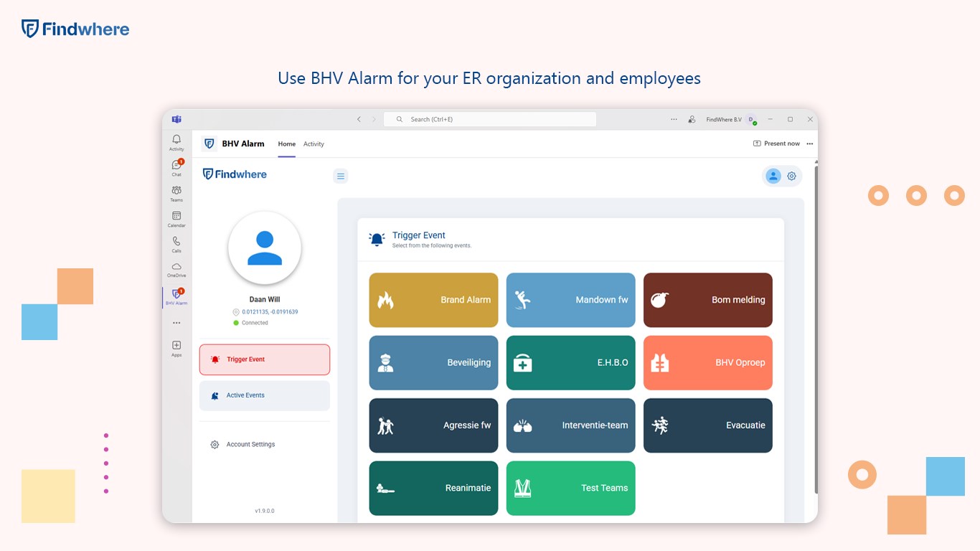Click the version v1.9.0.0 label
The height and width of the screenshot is (551, 980).
coord(265,511)
